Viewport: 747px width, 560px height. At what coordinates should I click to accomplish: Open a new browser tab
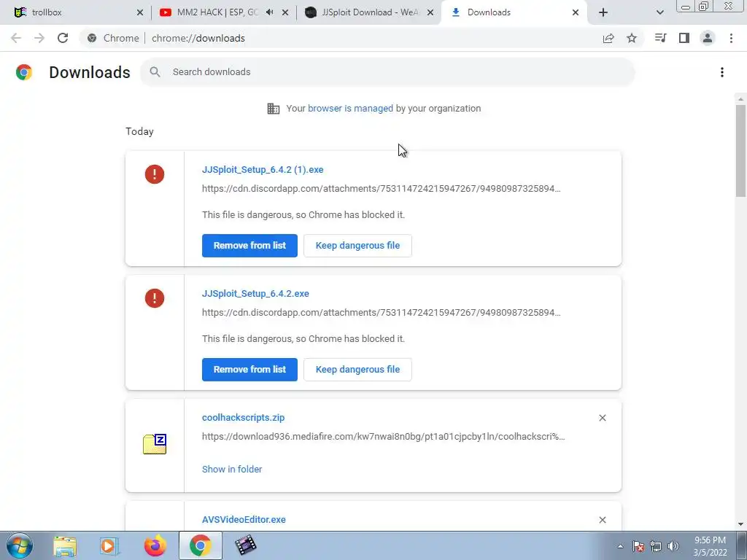coord(603,13)
